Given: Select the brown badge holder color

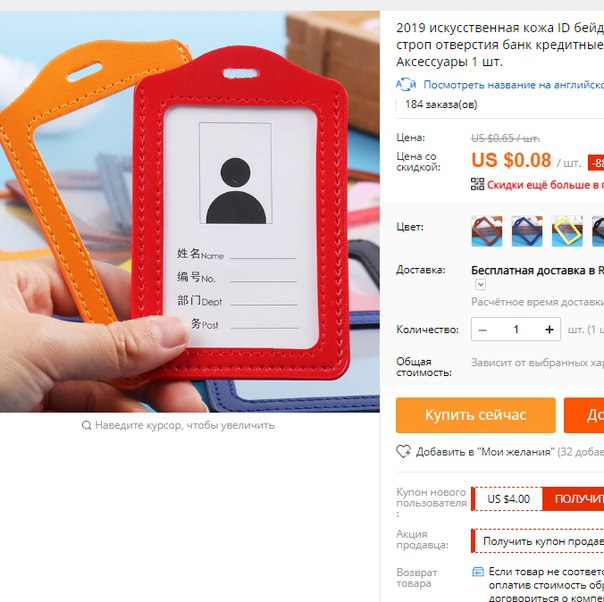Looking at the screenshot, I should point(487,231).
